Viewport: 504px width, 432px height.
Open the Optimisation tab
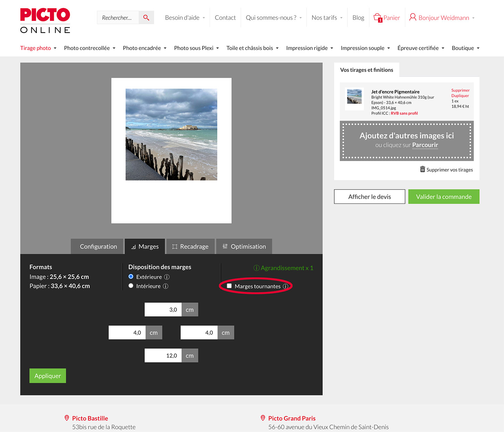(x=244, y=247)
